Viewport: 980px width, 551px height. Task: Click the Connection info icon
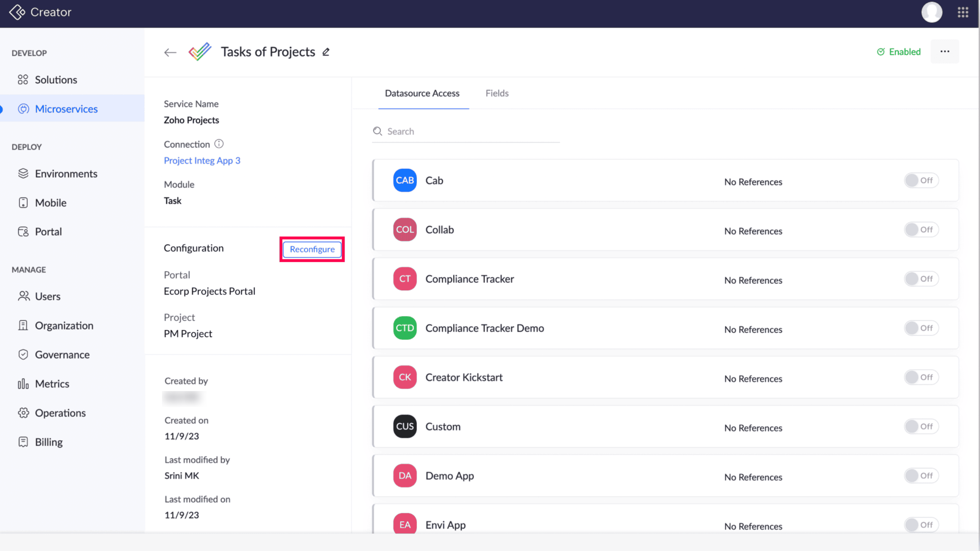(219, 144)
